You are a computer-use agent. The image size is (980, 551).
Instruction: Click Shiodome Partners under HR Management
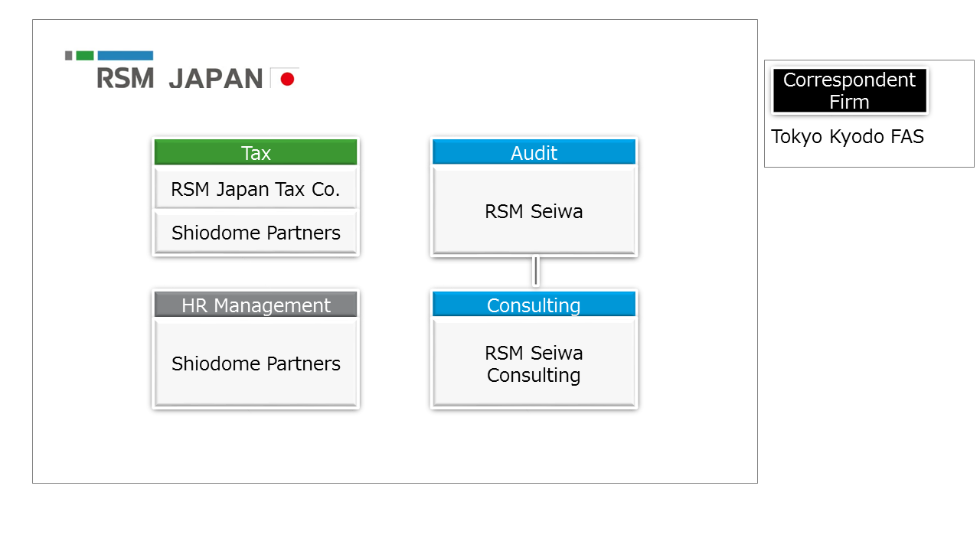pyautogui.click(x=256, y=364)
